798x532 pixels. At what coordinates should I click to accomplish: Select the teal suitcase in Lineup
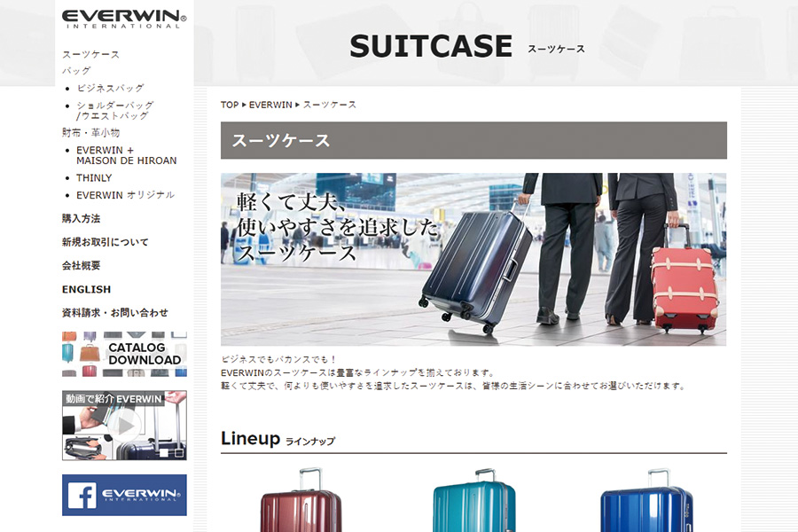point(473,500)
